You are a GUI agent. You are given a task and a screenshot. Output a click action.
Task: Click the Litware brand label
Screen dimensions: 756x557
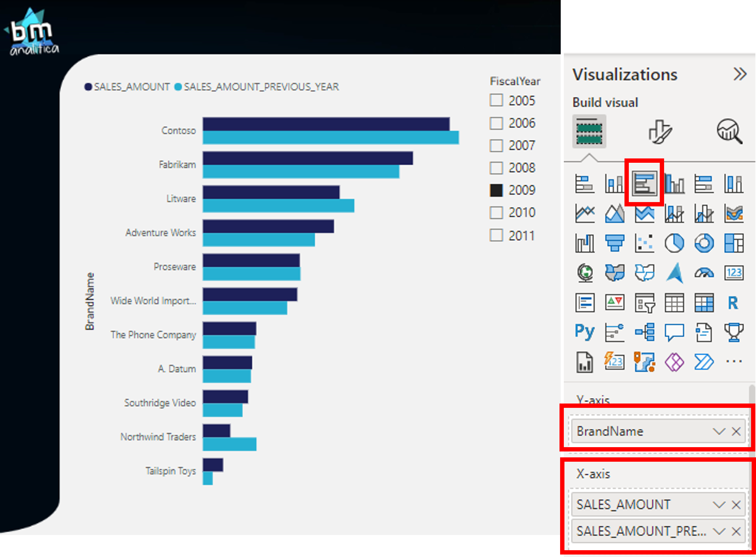tap(181, 199)
